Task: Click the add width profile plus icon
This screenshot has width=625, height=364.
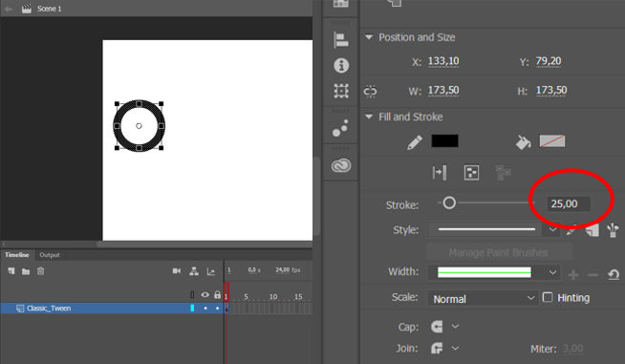Action: [x=573, y=275]
